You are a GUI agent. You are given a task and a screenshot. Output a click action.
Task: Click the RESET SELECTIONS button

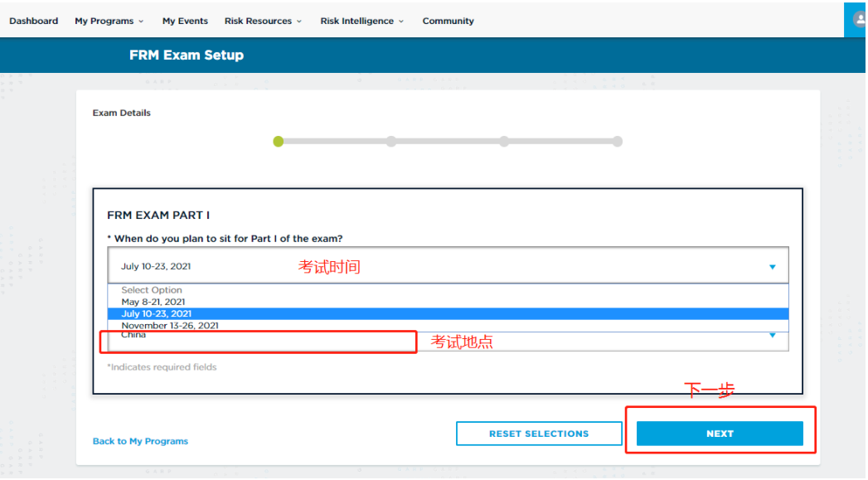pyautogui.click(x=539, y=434)
